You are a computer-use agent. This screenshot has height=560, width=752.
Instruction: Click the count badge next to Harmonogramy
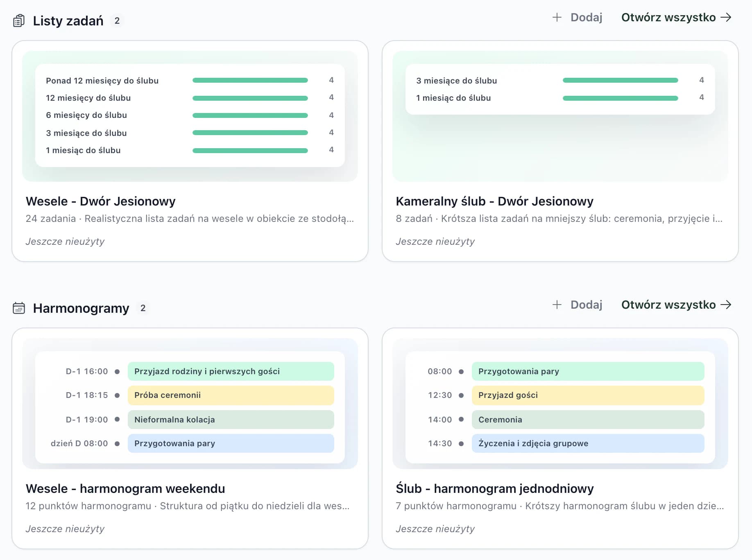[143, 308]
